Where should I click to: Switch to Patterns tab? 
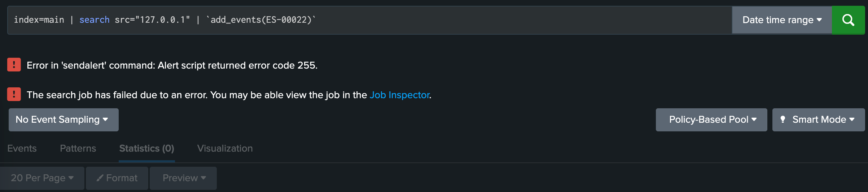point(78,148)
